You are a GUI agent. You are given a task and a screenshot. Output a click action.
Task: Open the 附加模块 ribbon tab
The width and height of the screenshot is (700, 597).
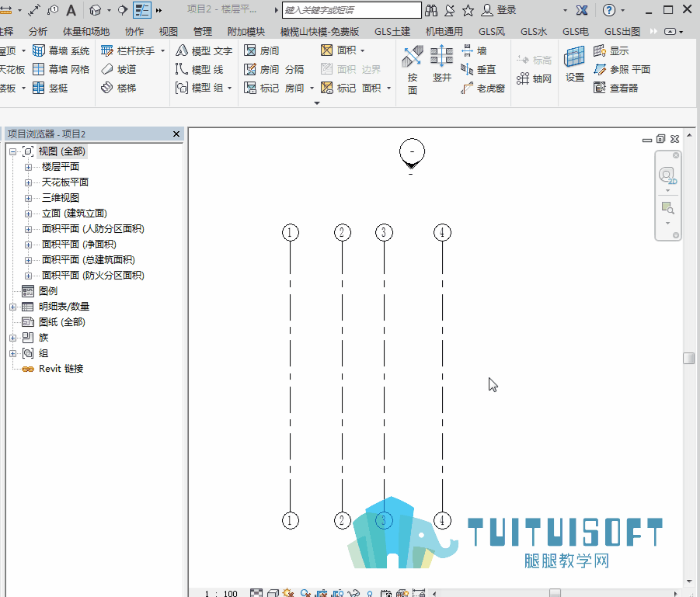pos(246,31)
